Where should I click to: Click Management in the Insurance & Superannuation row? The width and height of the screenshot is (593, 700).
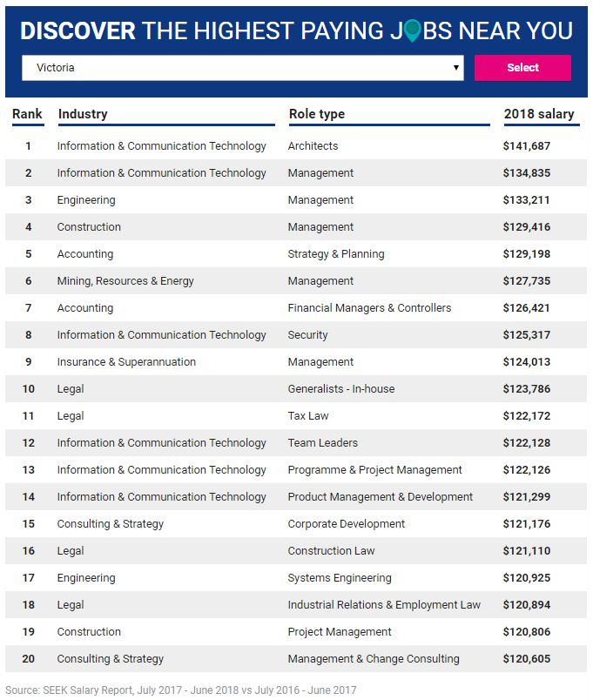coord(320,362)
